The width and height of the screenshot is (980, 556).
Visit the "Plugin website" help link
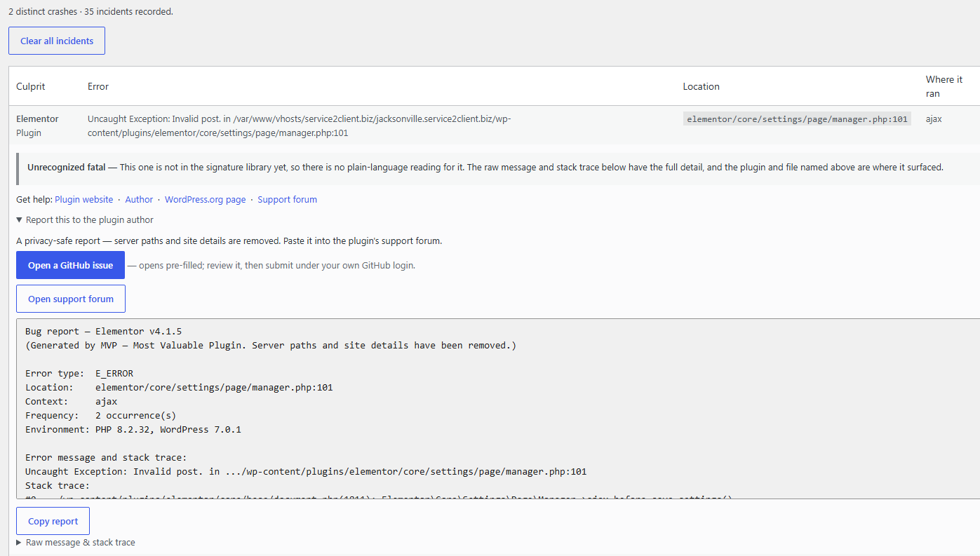pyautogui.click(x=83, y=200)
